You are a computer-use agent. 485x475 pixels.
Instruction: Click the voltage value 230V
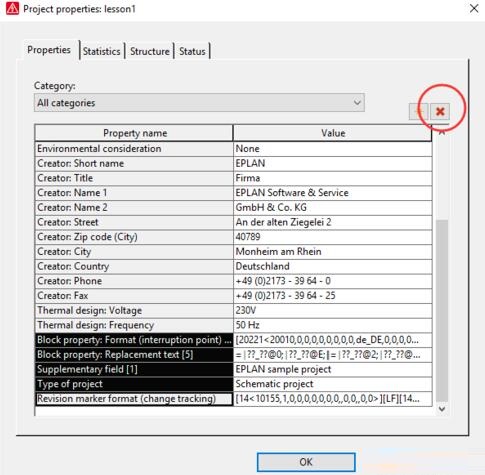click(332, 310)
